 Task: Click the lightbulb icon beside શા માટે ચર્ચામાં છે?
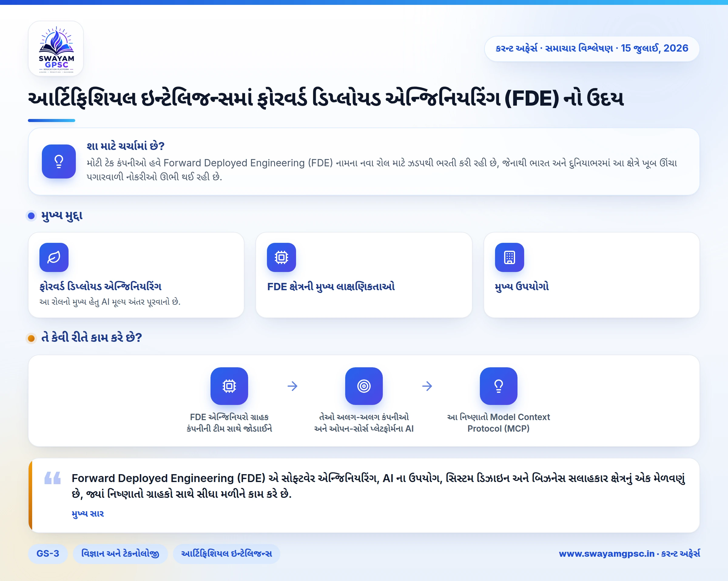pos(59,161)
